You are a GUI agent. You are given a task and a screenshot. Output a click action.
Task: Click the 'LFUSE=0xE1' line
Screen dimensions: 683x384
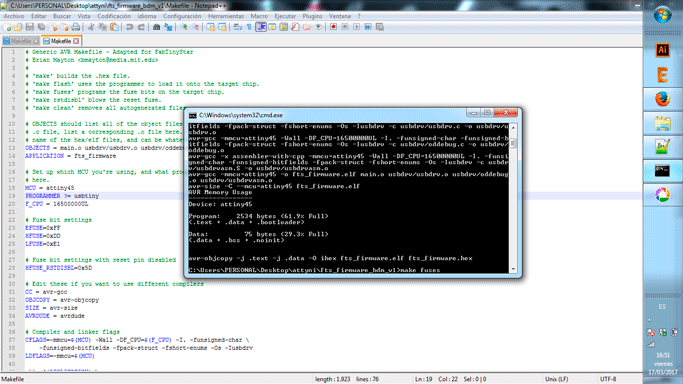point(43,244)
